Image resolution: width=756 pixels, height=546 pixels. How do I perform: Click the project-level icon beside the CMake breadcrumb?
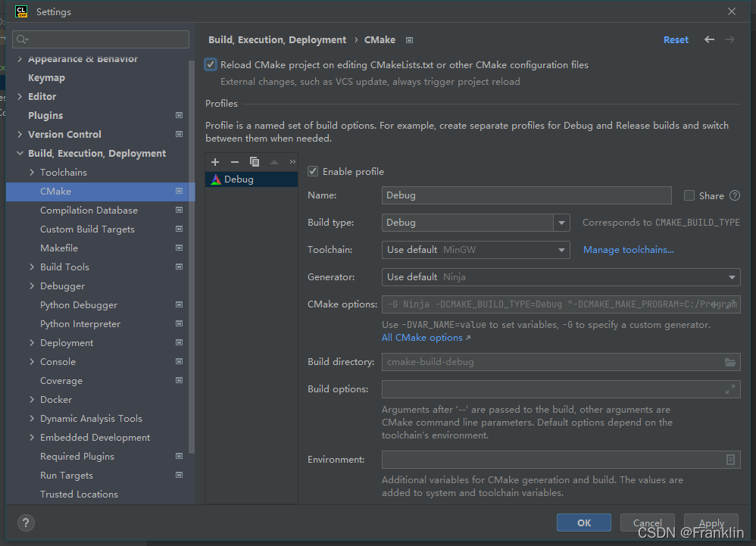coord(409,40)
